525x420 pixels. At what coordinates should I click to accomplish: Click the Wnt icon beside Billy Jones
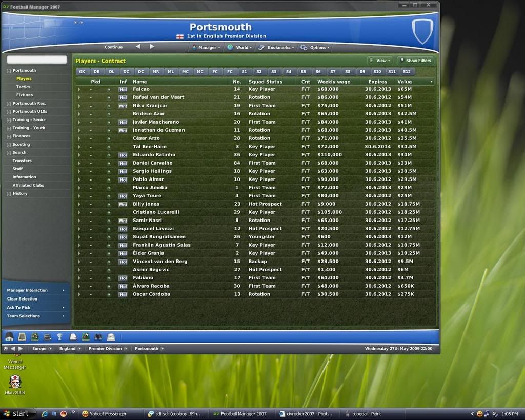tap(123, 204)
